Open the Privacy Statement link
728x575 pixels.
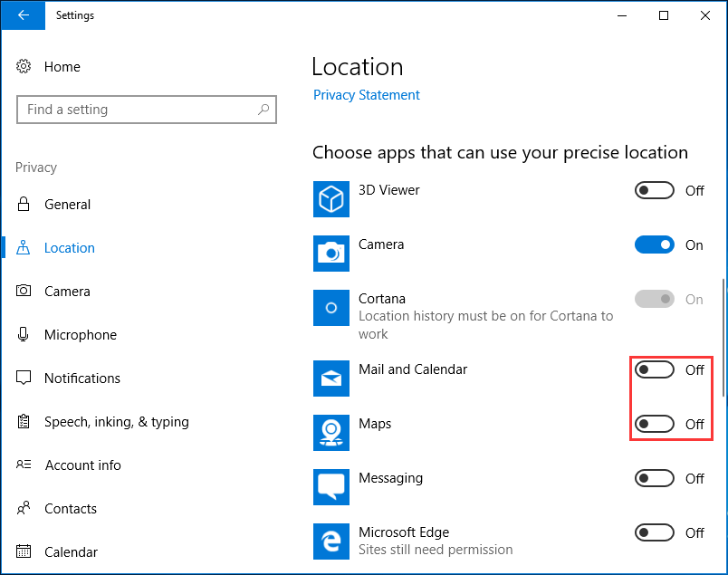367,95
